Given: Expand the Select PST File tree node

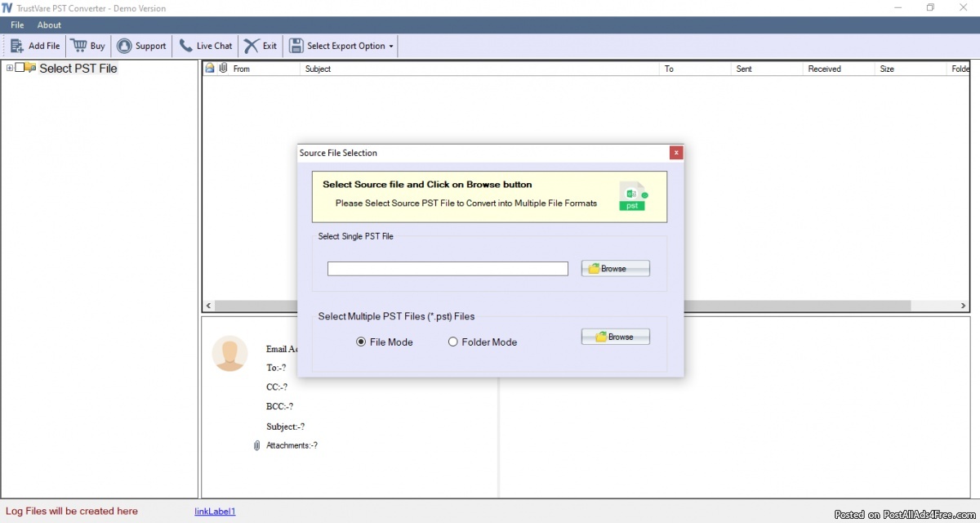Looking at the screenshot, I should [9, 68].
